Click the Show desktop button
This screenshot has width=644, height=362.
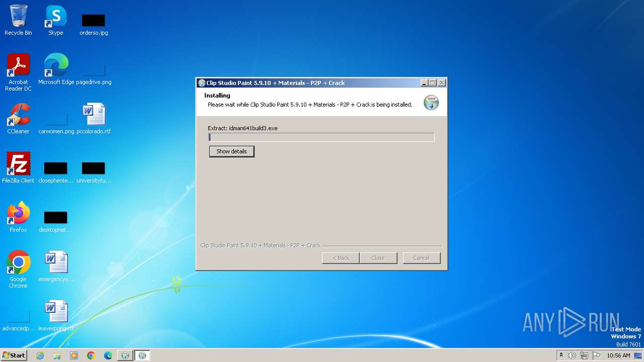coord(638,355)
